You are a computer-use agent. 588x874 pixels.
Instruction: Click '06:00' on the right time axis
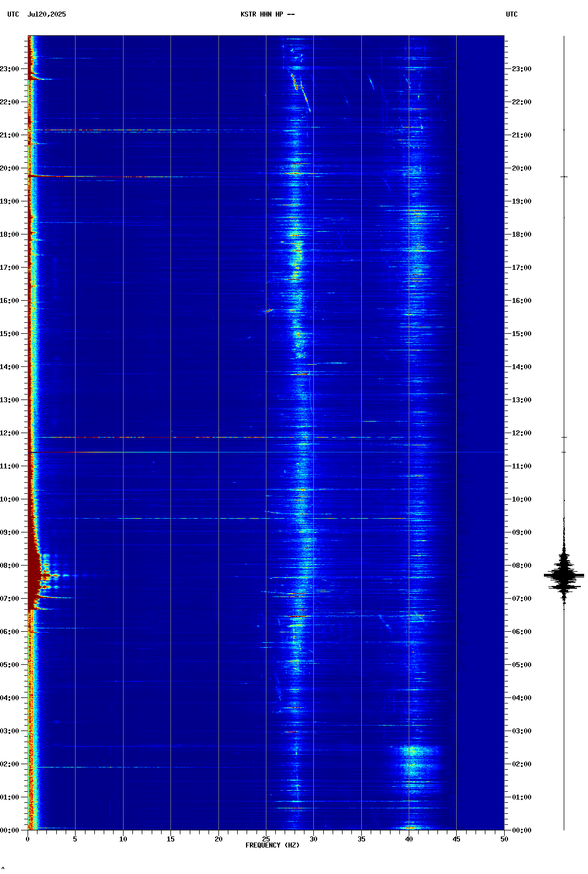(522, 632)
